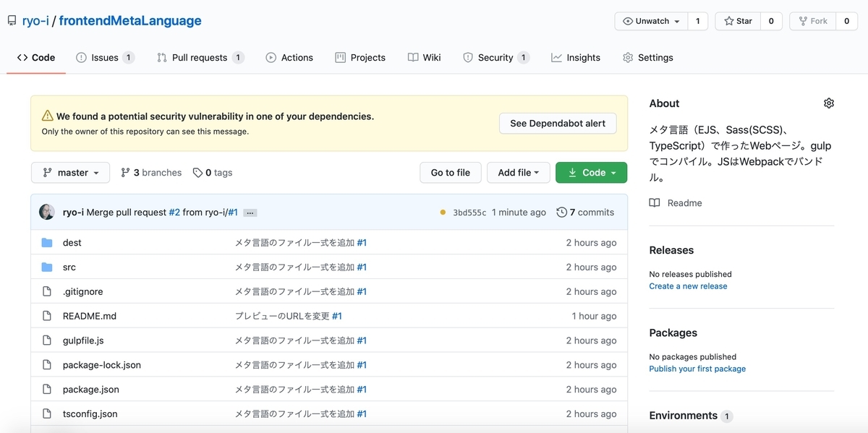Click the package-lock.json file icon
The width and height of the screenshot is (868, 433).
(47, 365)
